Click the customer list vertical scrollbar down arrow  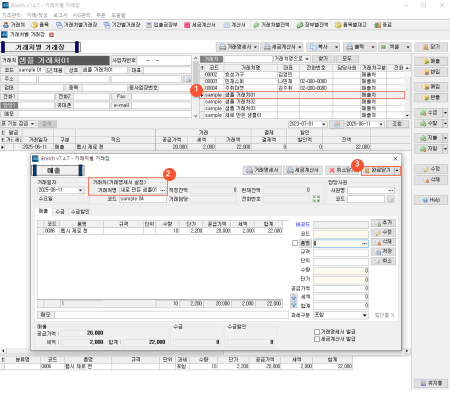[407, 115]
